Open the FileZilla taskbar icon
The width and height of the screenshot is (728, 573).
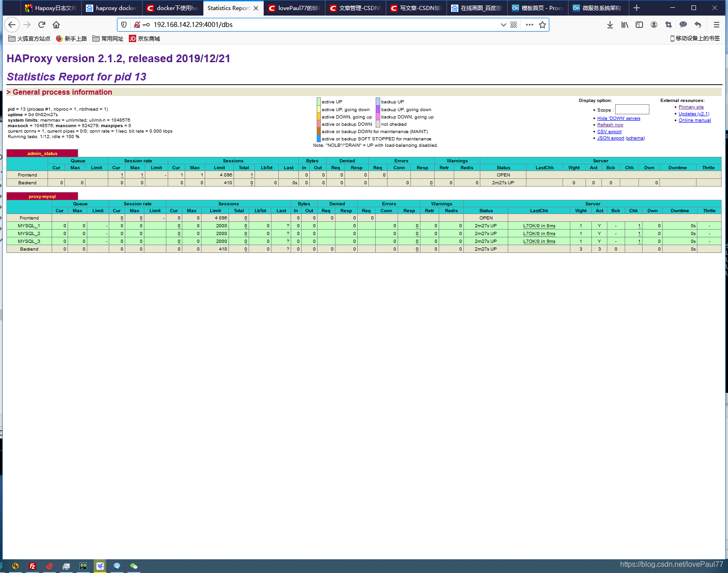point(32,566)
